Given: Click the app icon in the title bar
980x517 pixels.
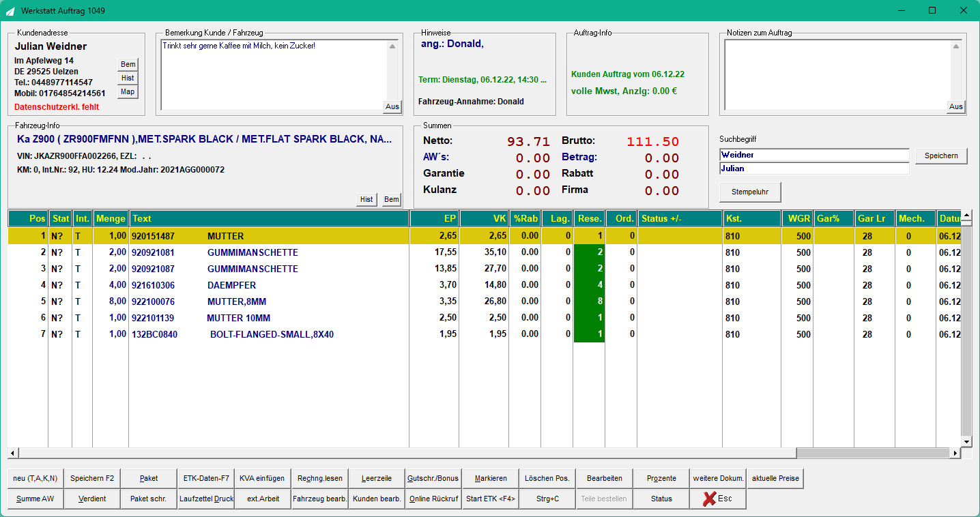Looking at the screenshot, I should 10,11.
